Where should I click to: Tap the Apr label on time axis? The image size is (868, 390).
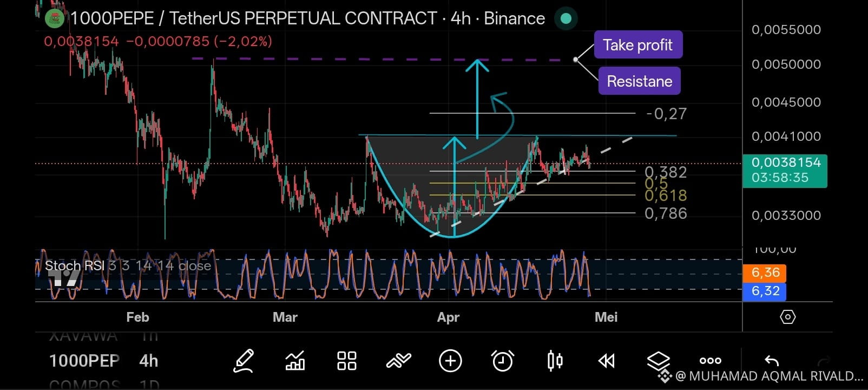(448, 317)
